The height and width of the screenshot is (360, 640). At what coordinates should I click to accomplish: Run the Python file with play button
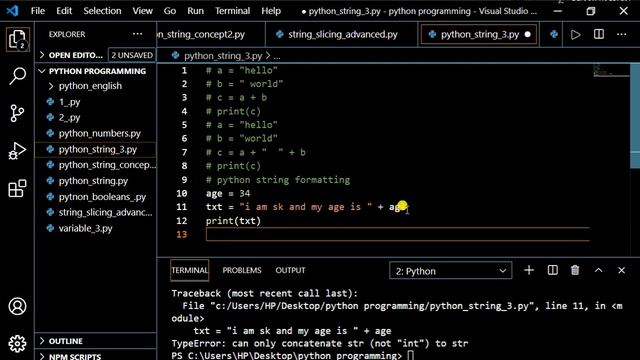click(576, 35)
